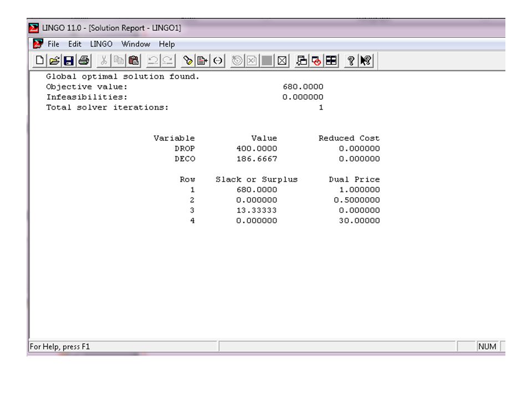This screenshot has height=399, width=532.
Task: Click the 'Infeasibilities:' label
Action: (x=87, y=97)
